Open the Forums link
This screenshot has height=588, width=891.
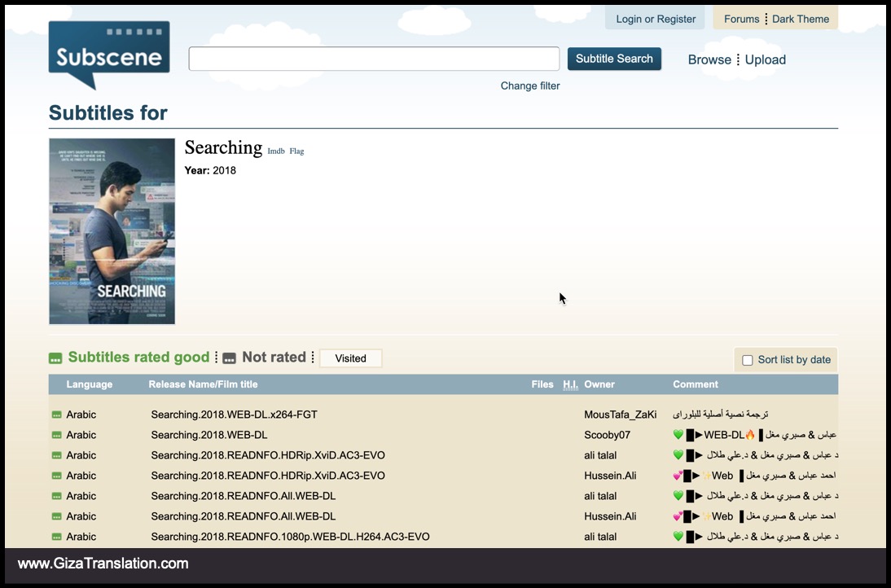[741, 19]
